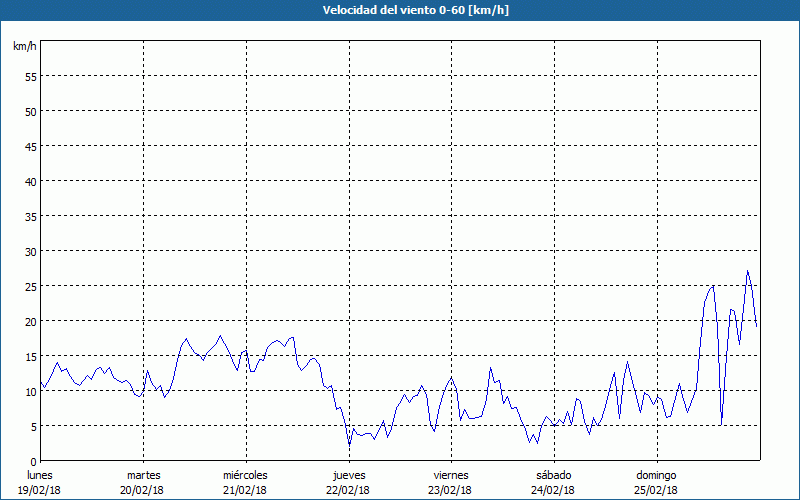Select the "lunes" day label
The width and height of the screenshot is (800, 500).
40,475
